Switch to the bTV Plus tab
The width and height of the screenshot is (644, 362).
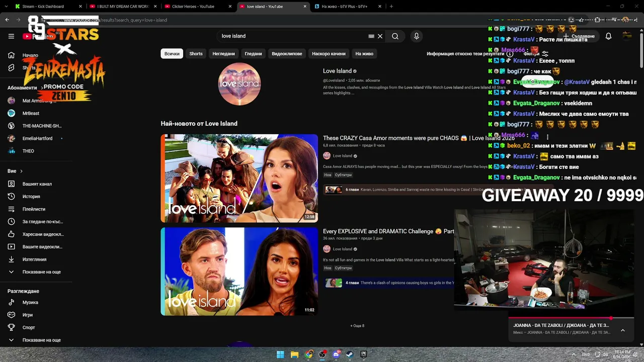348,7
